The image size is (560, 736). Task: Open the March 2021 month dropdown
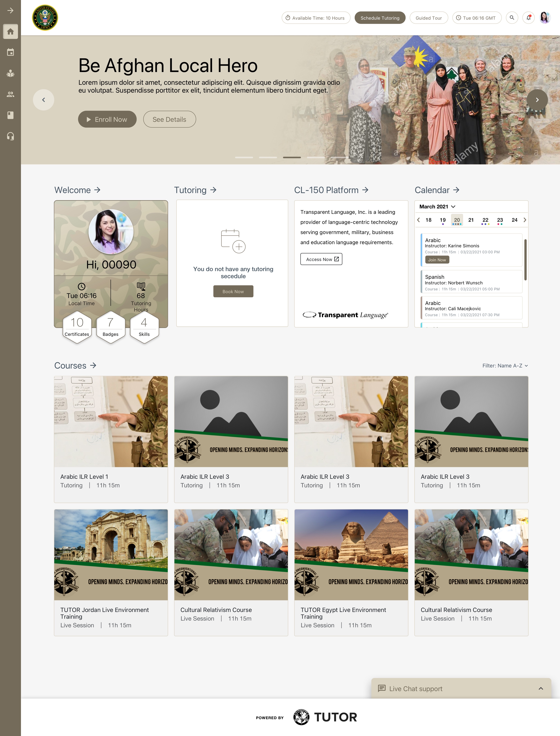click(x=437, y=207)
